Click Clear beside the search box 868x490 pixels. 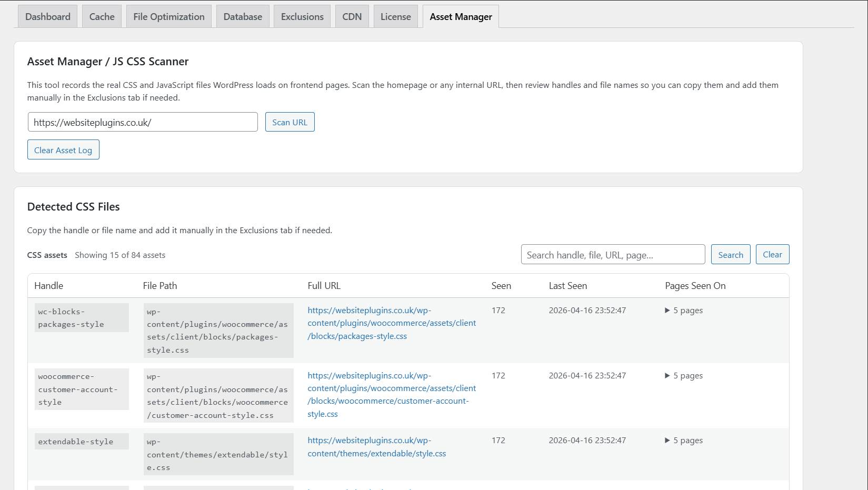[772, 254]
